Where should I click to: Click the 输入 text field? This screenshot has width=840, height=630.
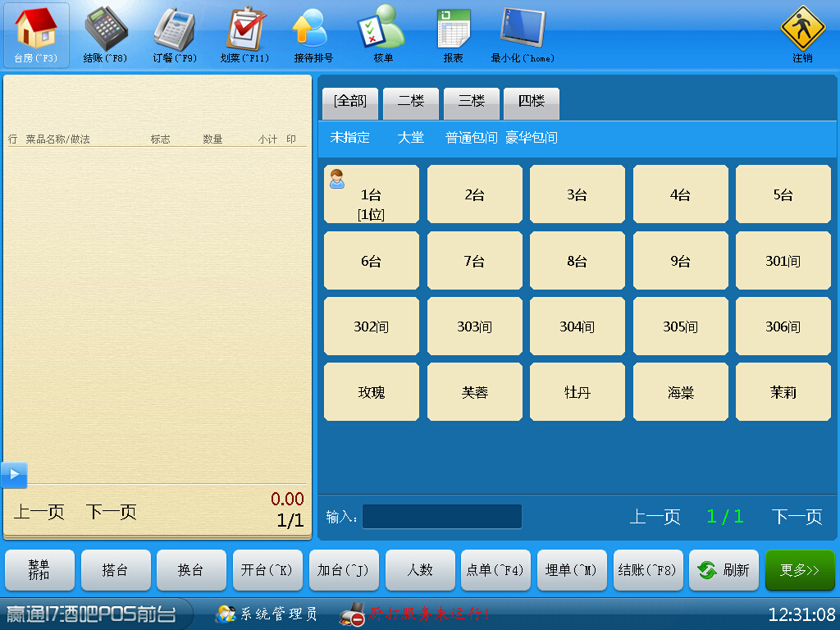tap(442, 517)
